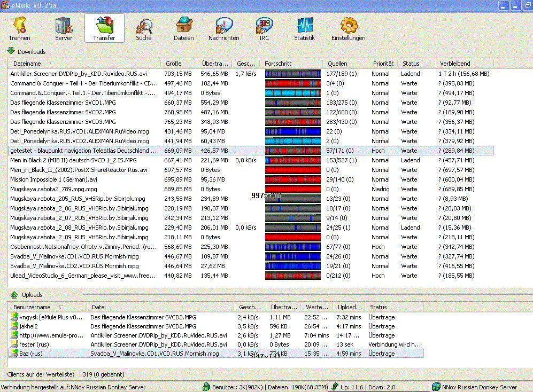Click 1 T 2 h (156,68 MB) remaining
533x392 pixels.
[464, 74]
